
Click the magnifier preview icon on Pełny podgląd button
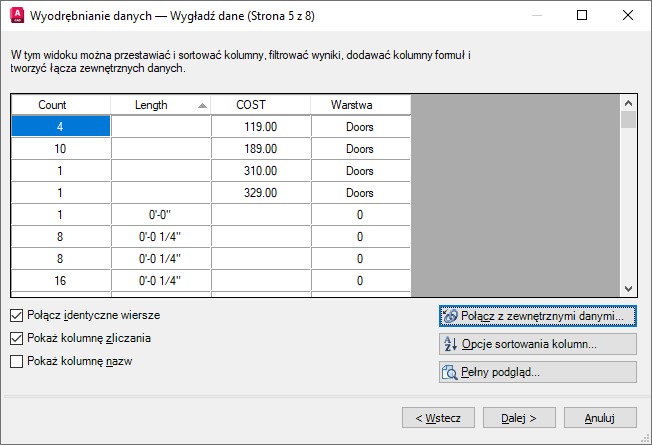449,372
